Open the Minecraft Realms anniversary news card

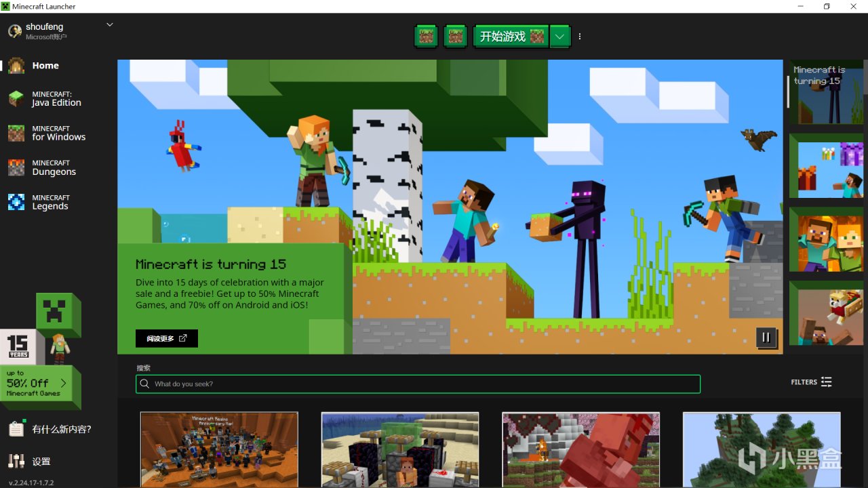219,449
